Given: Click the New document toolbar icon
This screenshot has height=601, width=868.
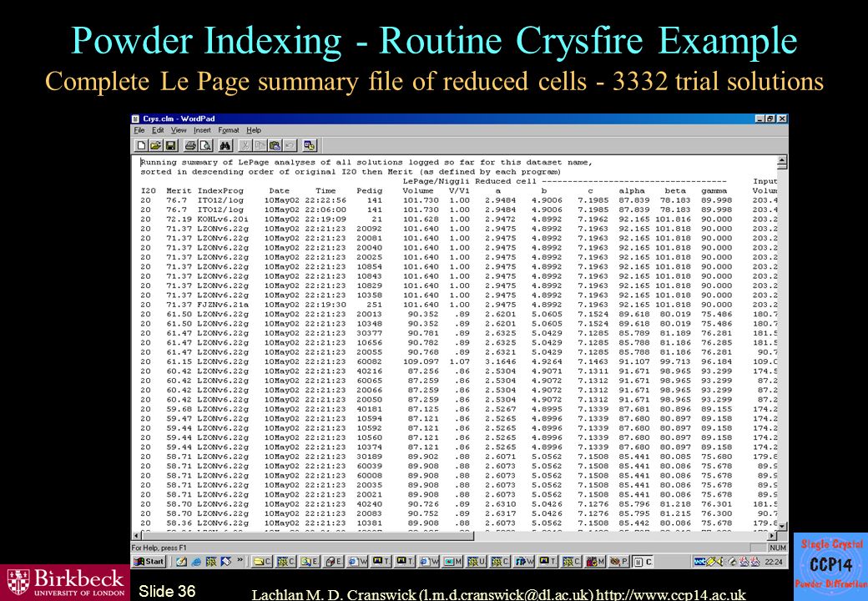Looking at the screenshot, I should pyautogui.click(x=142, y=145).
